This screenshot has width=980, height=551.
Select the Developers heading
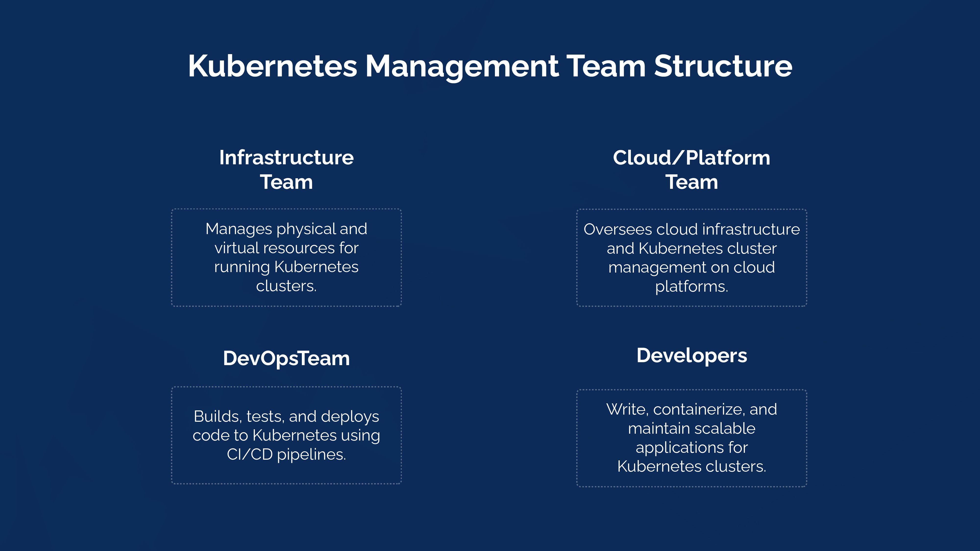[691, 356]
